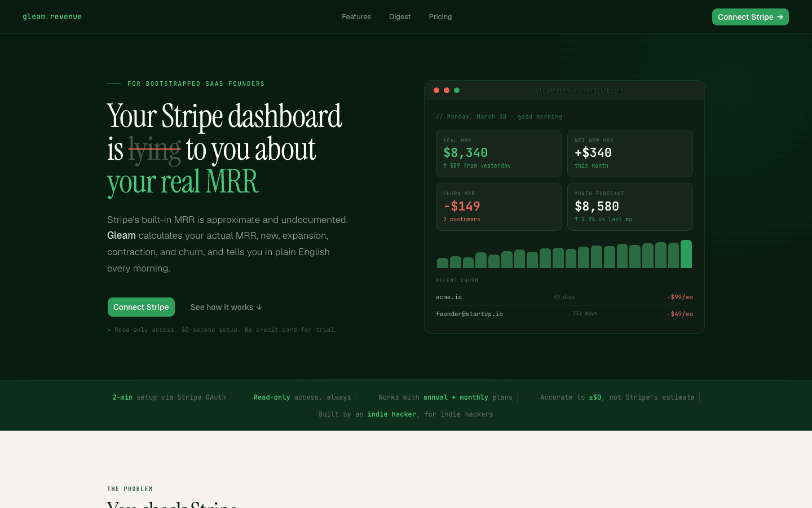Click '$89 from yesterday' text
812x508 pixels.
[x=477, y=165]
